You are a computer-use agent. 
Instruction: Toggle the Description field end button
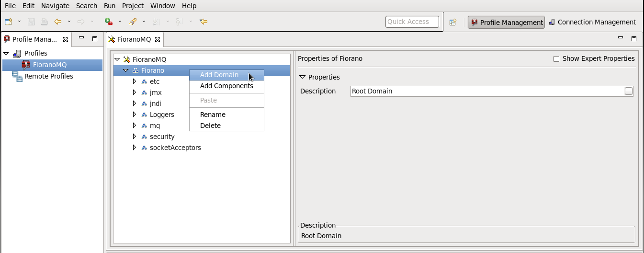[629, 91]
